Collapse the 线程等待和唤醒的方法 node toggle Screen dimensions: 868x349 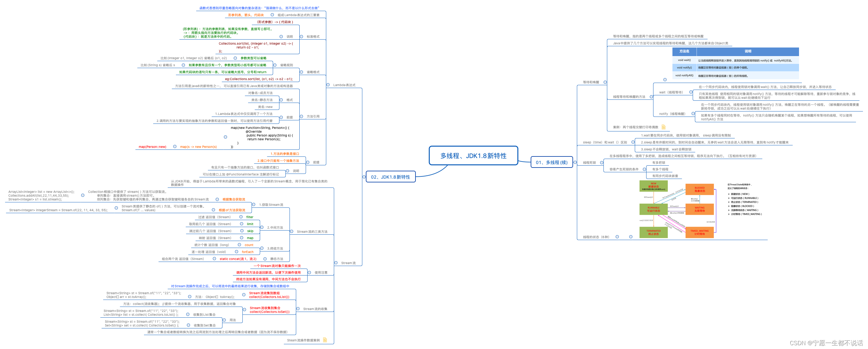tap(651, 97)
